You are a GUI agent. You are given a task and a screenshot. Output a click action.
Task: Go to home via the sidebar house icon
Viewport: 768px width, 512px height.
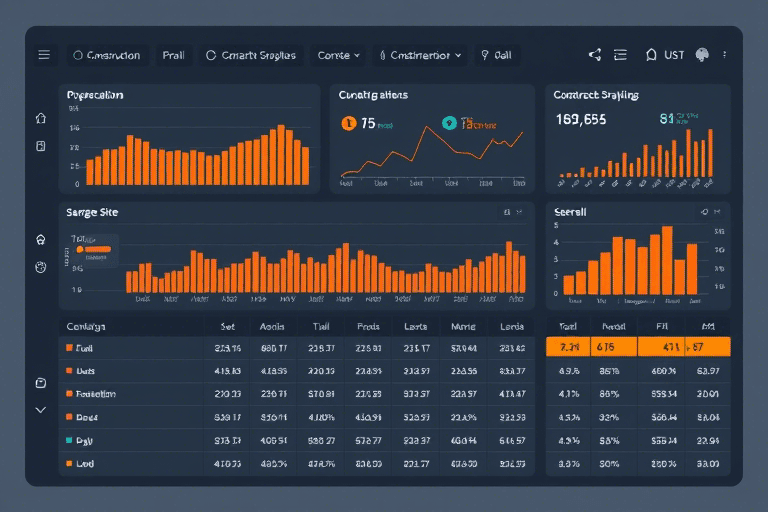[41, 118]
